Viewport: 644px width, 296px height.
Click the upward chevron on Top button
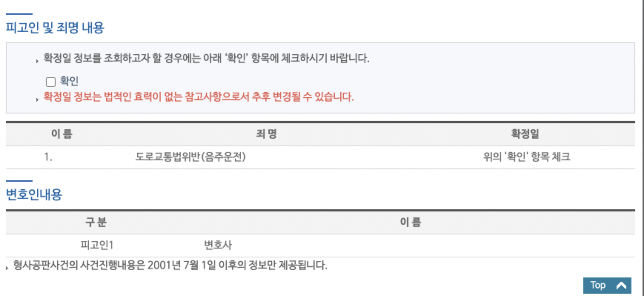621,286
